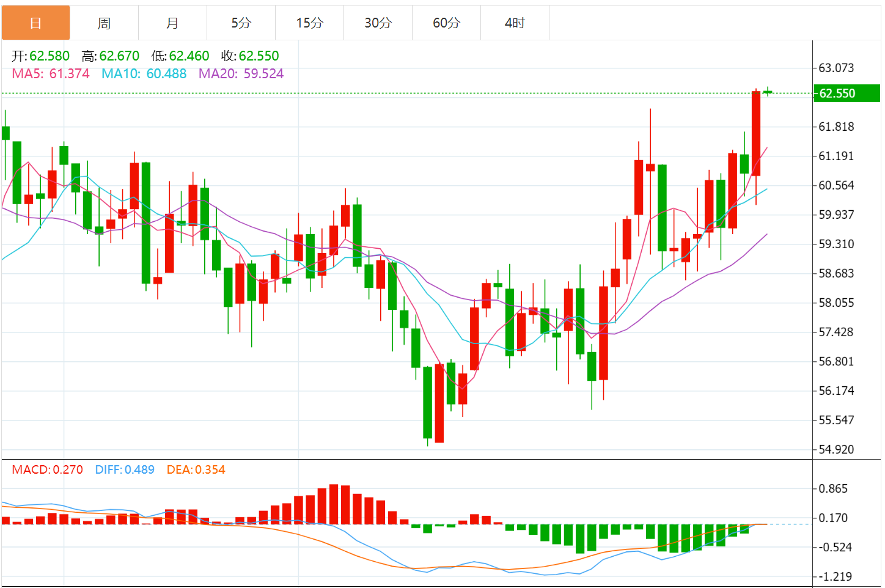Click the MACD: 0.270 label

(x=48, y=470)
